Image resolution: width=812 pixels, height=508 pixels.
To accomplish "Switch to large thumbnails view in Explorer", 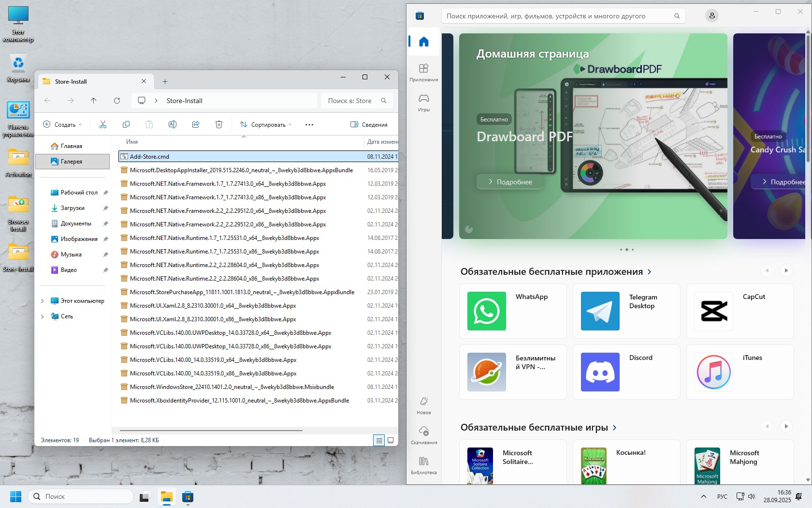I will 391,440.
